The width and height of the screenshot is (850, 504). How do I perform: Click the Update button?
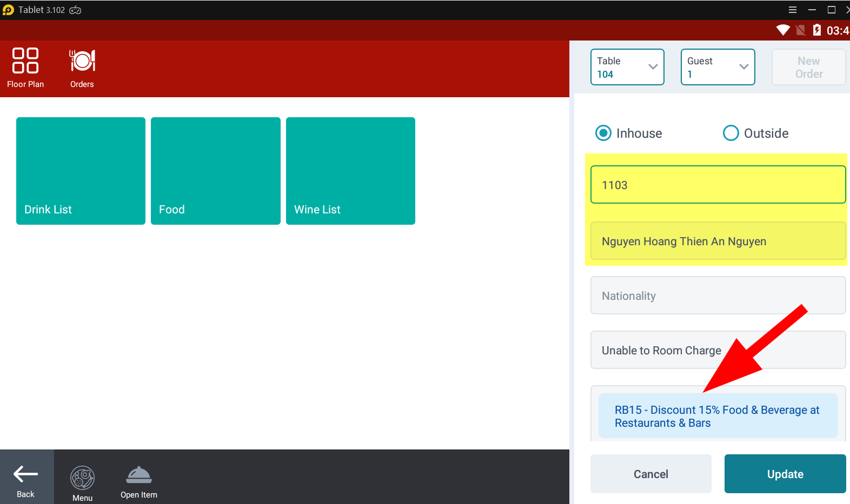click(785, 474)
